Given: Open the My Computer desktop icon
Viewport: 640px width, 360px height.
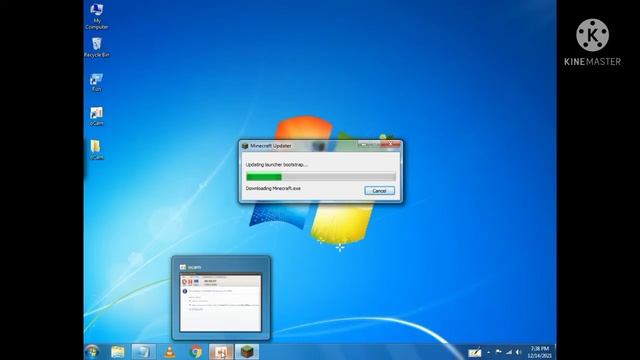Looking at the screenshot, I should tap(97, 16).
